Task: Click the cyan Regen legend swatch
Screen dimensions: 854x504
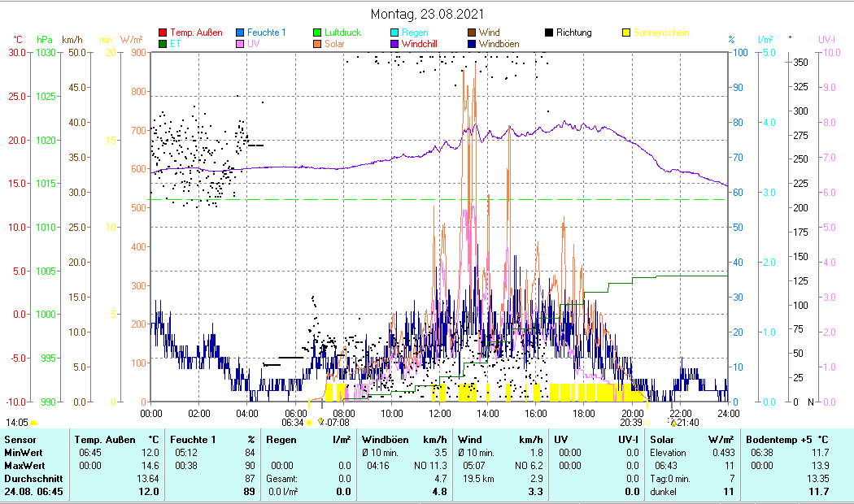Action: tap(395, 33)
